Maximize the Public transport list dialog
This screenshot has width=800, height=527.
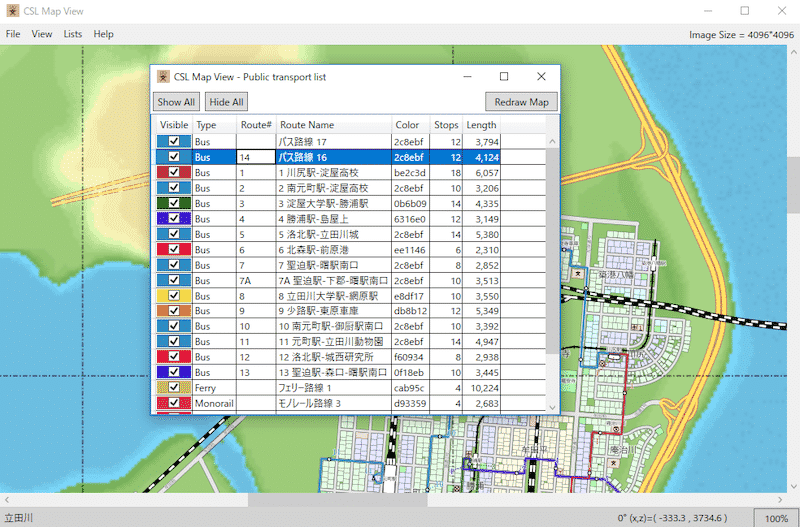(x=504, y=77)
